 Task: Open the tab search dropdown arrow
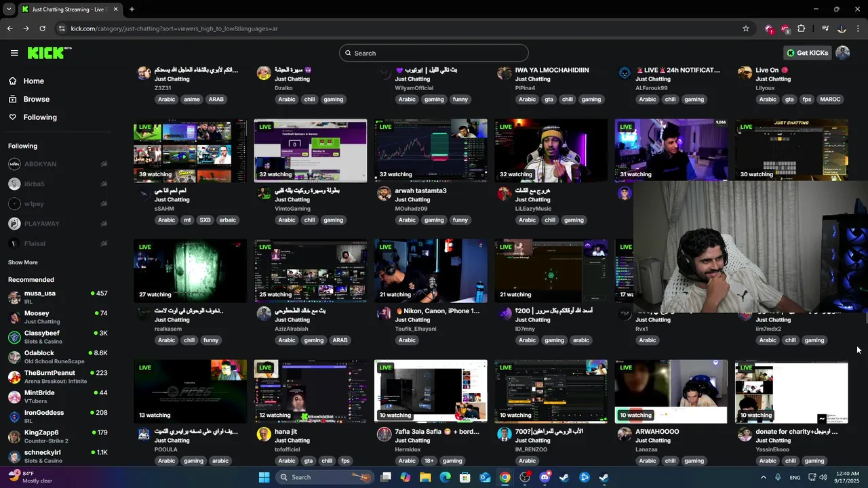9,9
